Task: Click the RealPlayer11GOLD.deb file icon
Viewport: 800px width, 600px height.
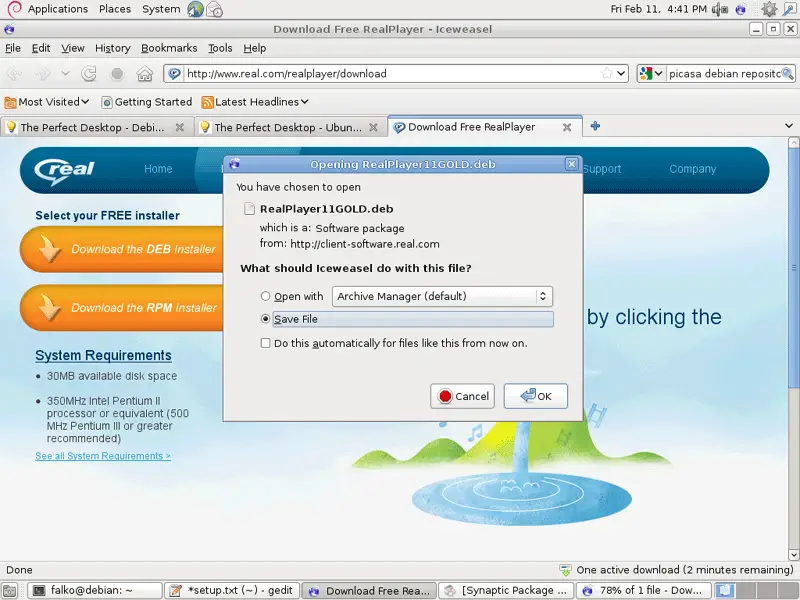Action: click(x=249, y=209)
